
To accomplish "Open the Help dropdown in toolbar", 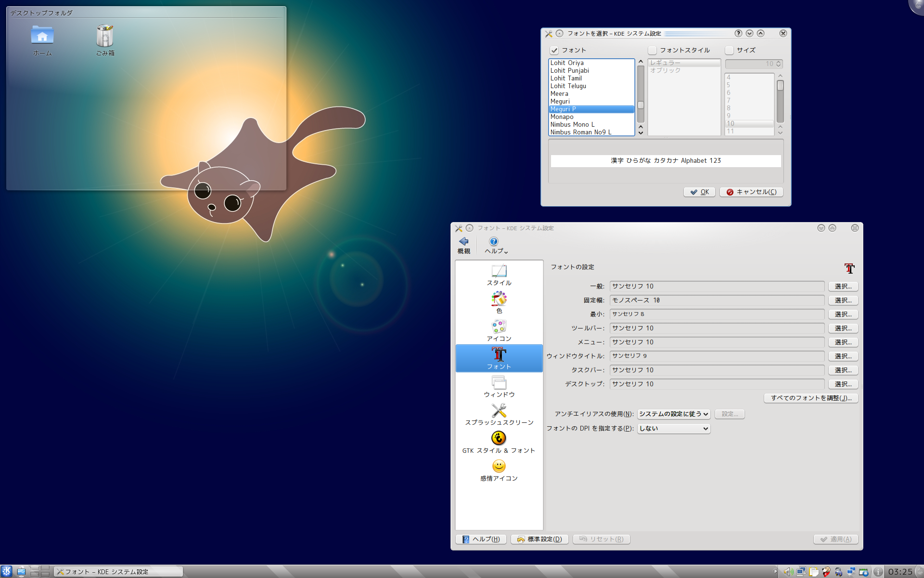I will 496,245.
